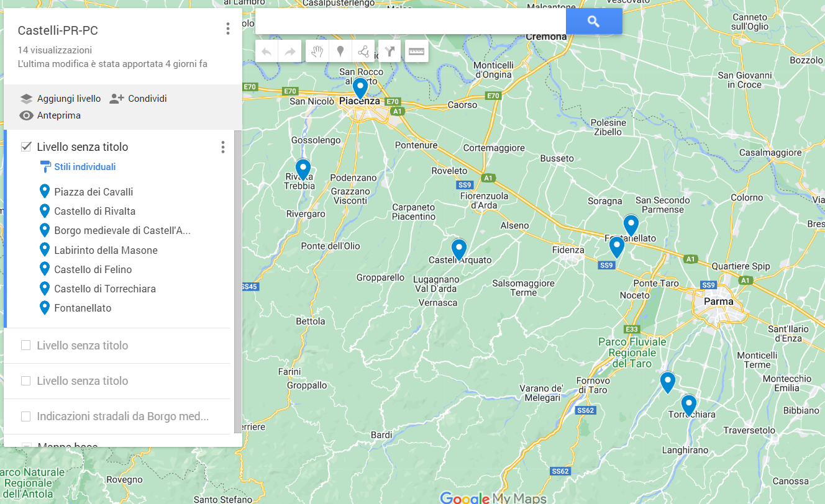Image resolution: width=825 pixels, height=504 pixels.
Task: Click the Bettola label on map
Action: coord(310,322)
